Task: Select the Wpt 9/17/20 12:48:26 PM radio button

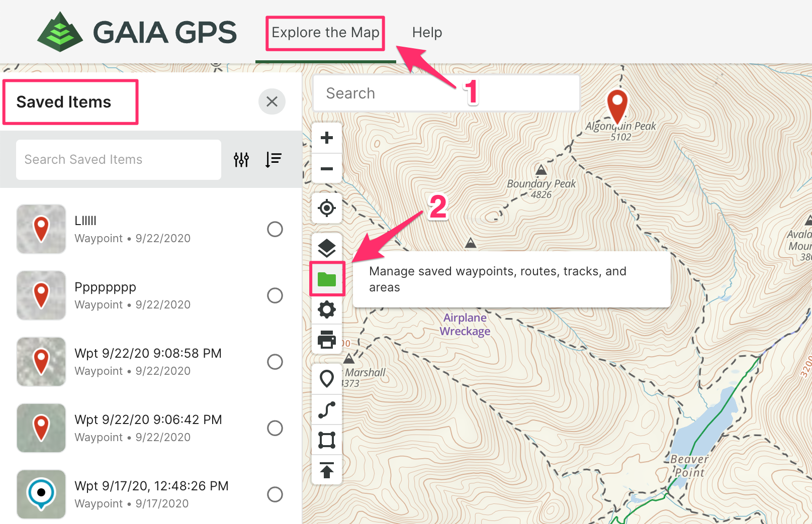Action: [275, 494]
